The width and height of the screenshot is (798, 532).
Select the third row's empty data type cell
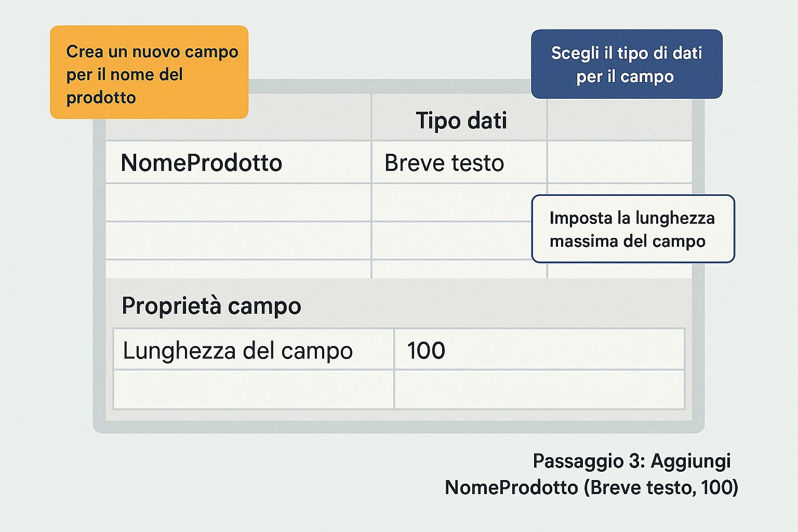point(451,241)
